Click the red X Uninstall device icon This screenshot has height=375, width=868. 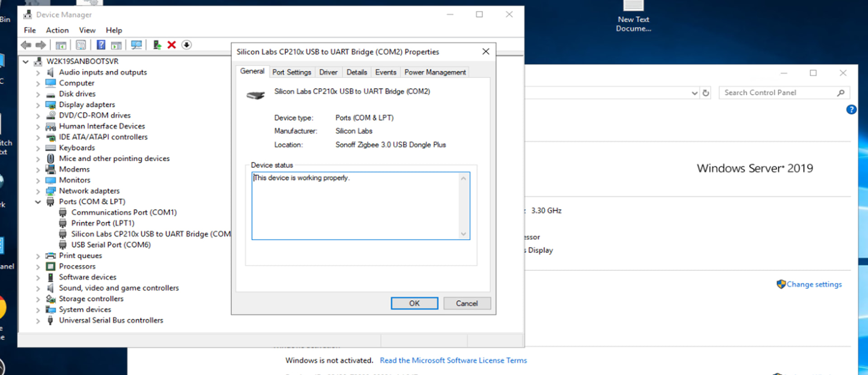point(171,45)
